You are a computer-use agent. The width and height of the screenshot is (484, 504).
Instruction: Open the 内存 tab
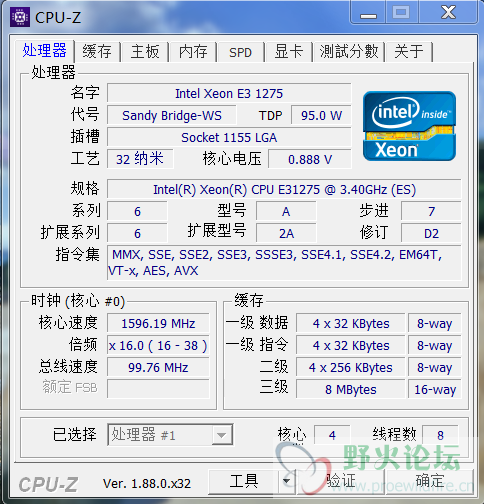(193, 52)
